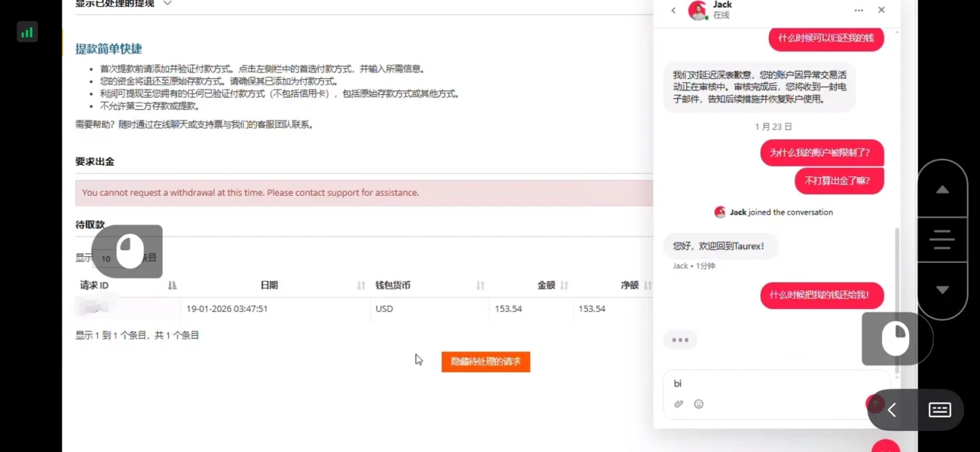Viewport: 980px width, 452px height.
Task: Go back using the chevron beside Jack's avatar
Action: point(675,10)
